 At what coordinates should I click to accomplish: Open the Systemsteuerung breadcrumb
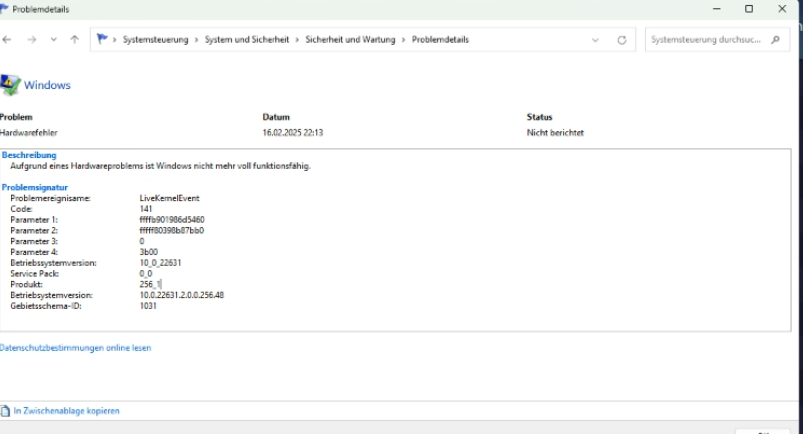pyautogui.click(x=155, y=39)
